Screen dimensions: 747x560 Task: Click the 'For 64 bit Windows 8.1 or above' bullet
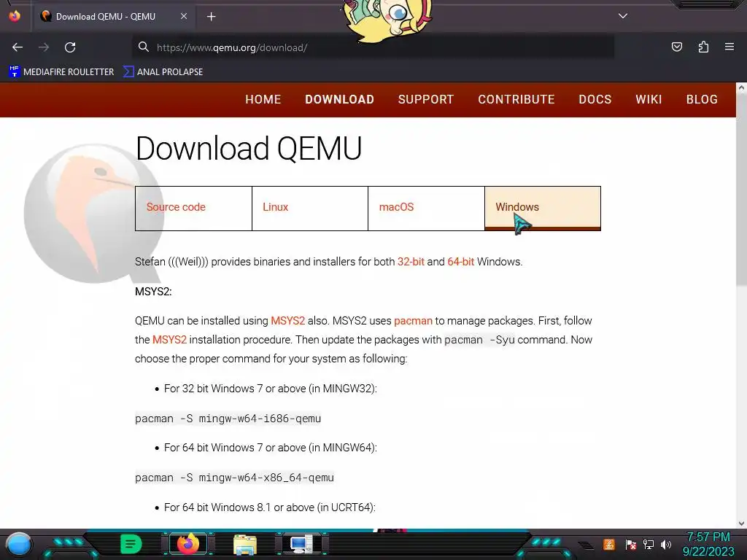[x=270, y=507]
